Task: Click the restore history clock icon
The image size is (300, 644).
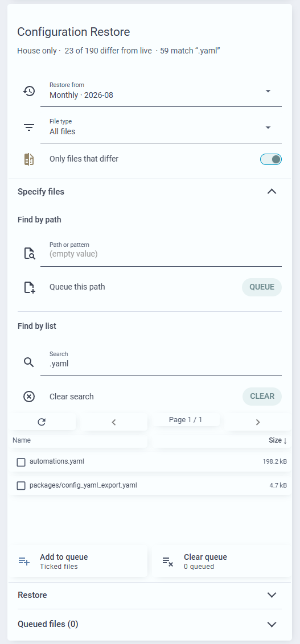Action: [29, 91]
